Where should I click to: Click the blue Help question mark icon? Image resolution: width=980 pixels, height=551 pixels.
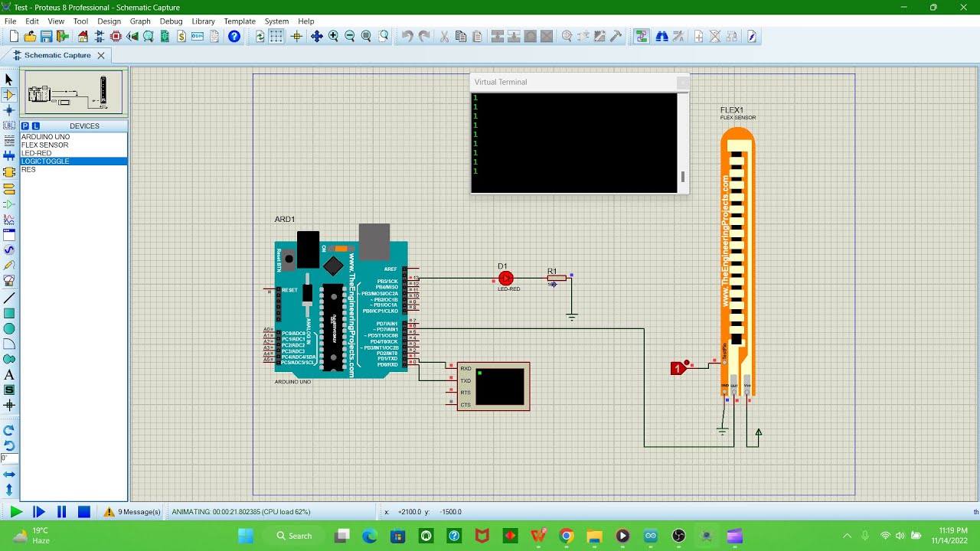pos(234,36)
